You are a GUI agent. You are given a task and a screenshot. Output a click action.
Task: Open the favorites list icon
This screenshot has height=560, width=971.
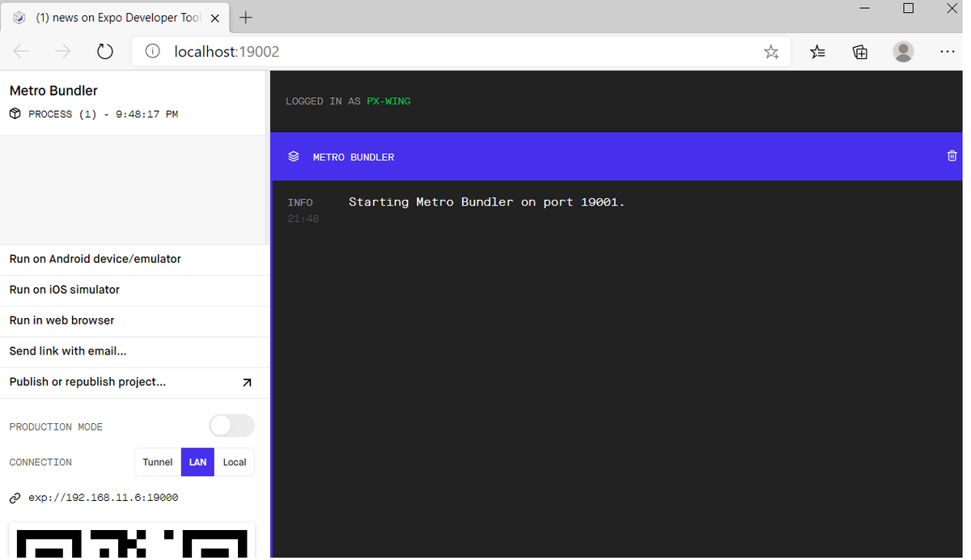point(818,52)
